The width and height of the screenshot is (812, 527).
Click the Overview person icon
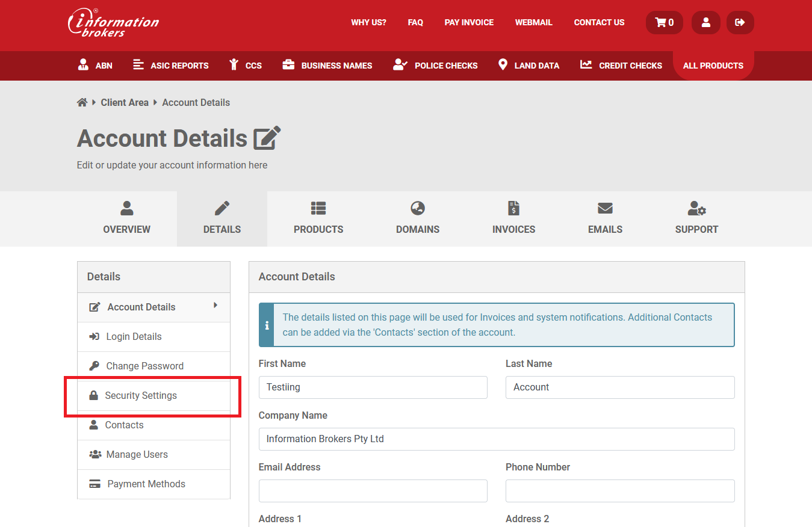127,208
